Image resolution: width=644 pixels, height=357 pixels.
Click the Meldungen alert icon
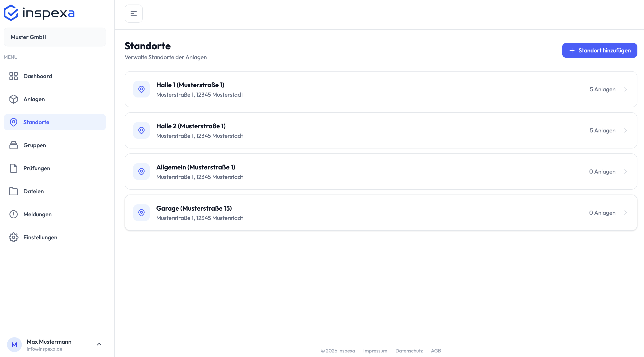point(14,214)
